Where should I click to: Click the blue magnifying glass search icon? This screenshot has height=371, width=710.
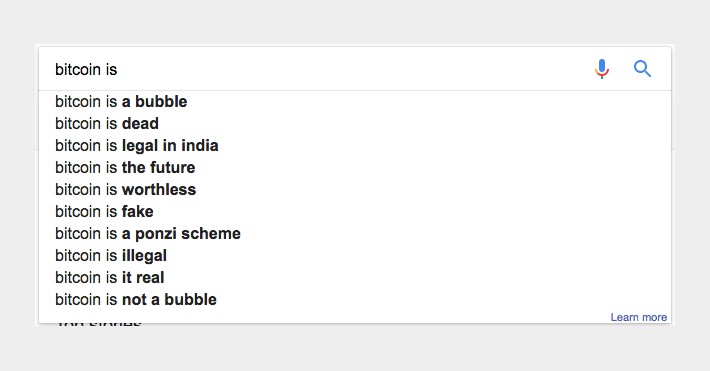pos(642,69)
